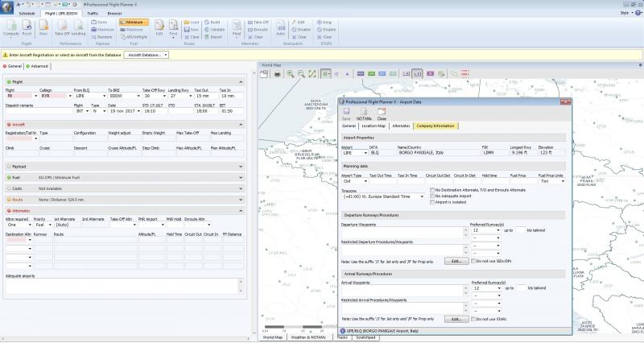Screen dimensions: 644x343
Task: Click the Route Edit icon
Action: pyautogui.click(x=159, y=28)
